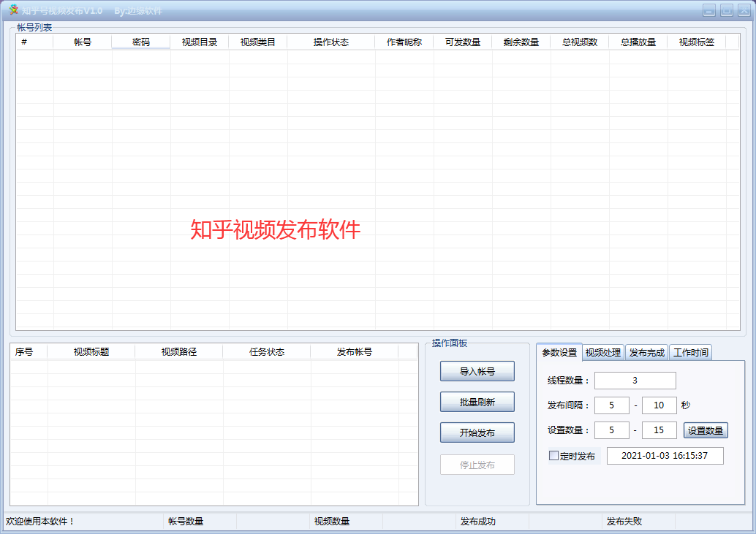Click the scheduled date-time field 2021-01-03 16:15:37

click(x=665, y=456)
